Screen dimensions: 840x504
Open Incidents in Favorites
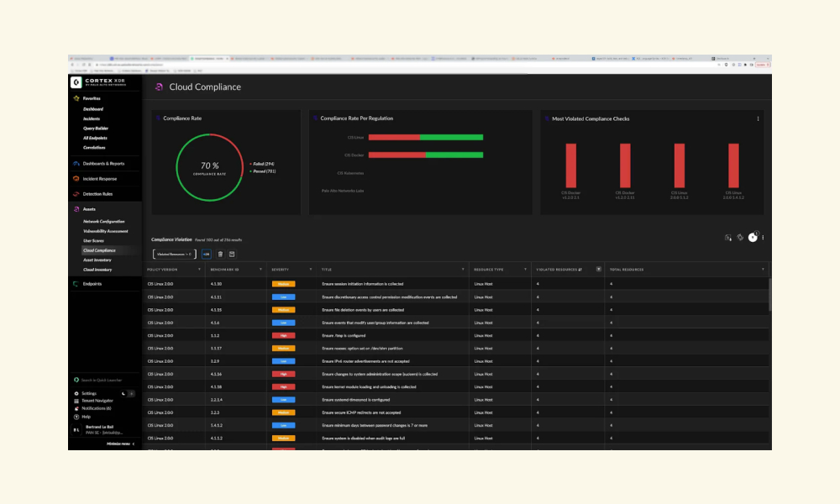pos(92,119)
